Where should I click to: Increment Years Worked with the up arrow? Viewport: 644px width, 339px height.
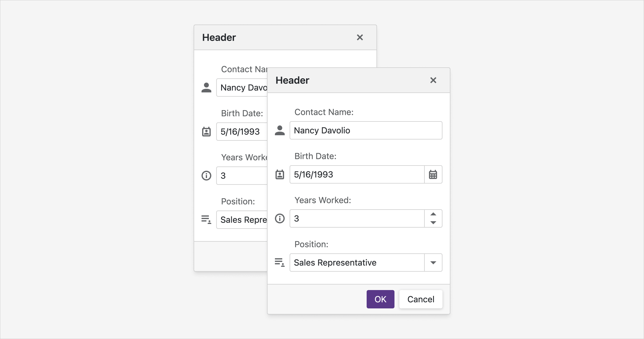(x=433, y=214)
